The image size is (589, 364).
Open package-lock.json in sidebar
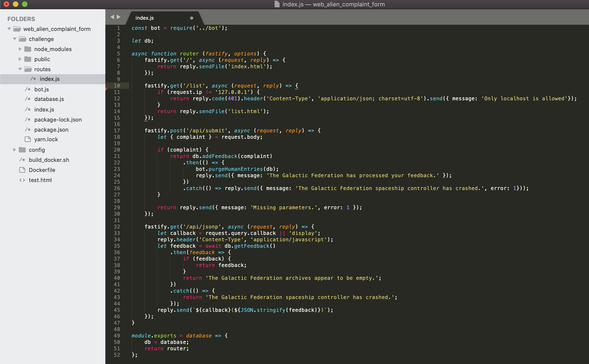click(58, 120)
